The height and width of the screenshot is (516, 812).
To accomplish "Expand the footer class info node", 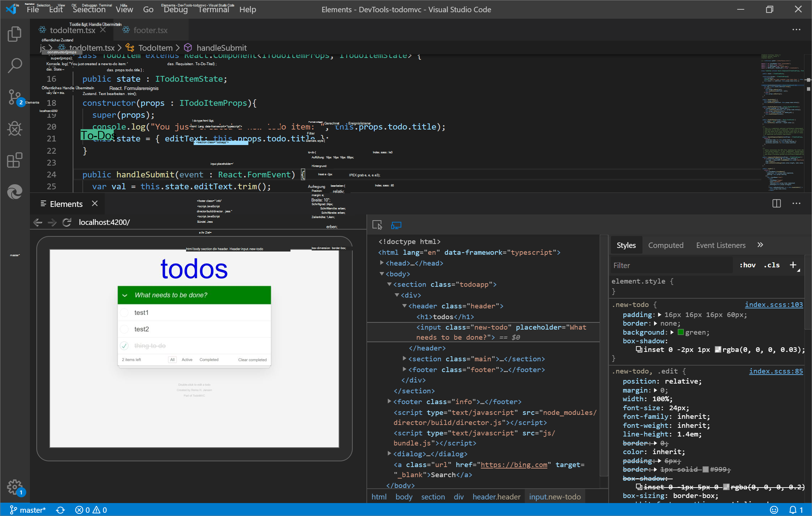I will point(389,401).
